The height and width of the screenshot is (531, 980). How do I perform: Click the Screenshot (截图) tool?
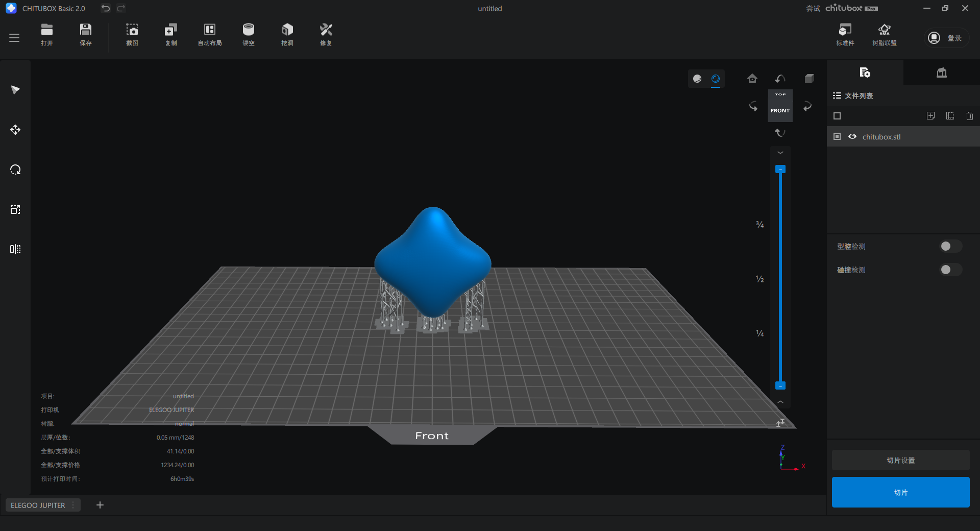pos(132,35)
